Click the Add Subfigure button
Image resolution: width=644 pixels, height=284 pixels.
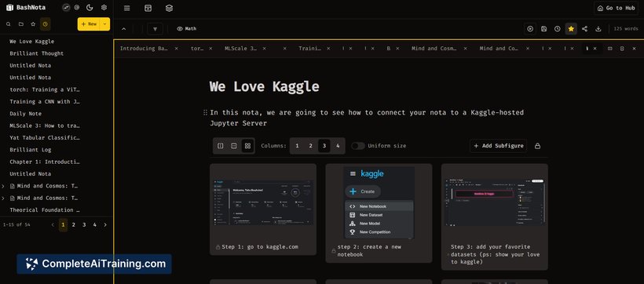point(498,146)
